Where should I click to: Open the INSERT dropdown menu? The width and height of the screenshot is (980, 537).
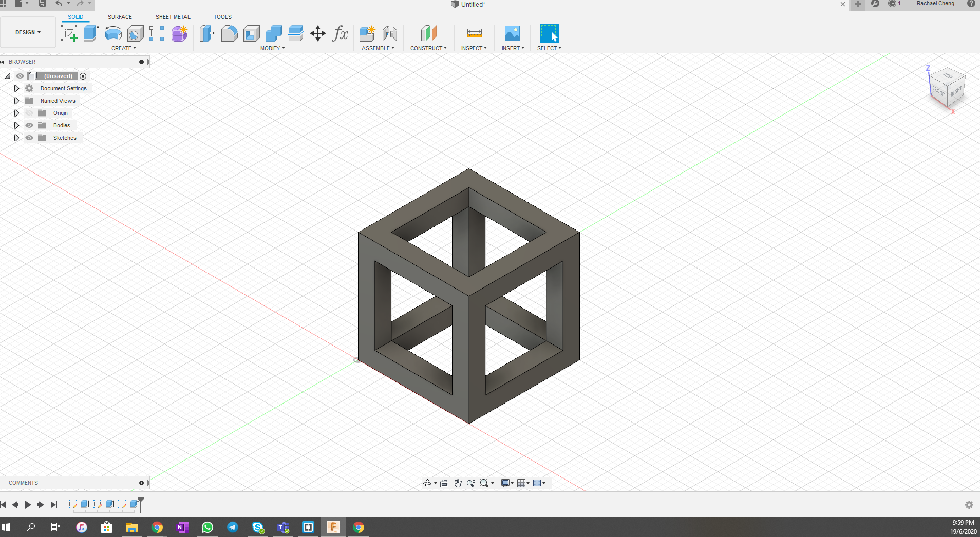[513, 48]
